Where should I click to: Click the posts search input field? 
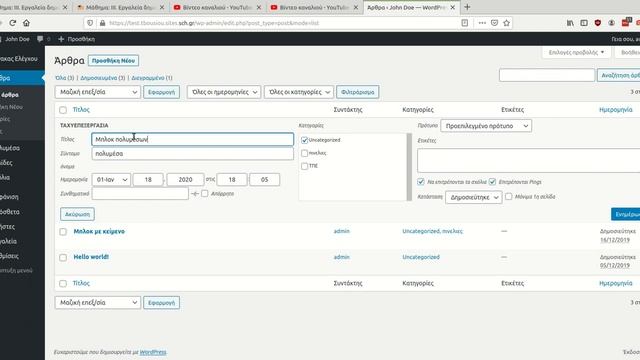547,75
